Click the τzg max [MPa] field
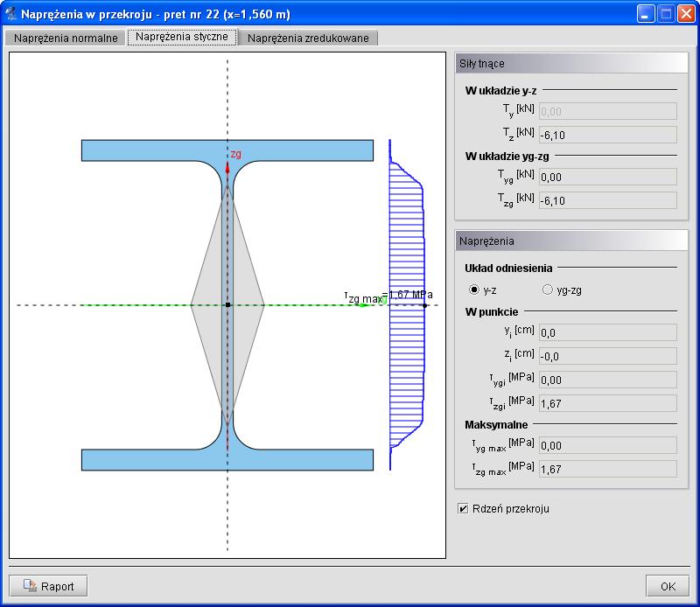Viewport: 700px width, 607px height. 607,469
